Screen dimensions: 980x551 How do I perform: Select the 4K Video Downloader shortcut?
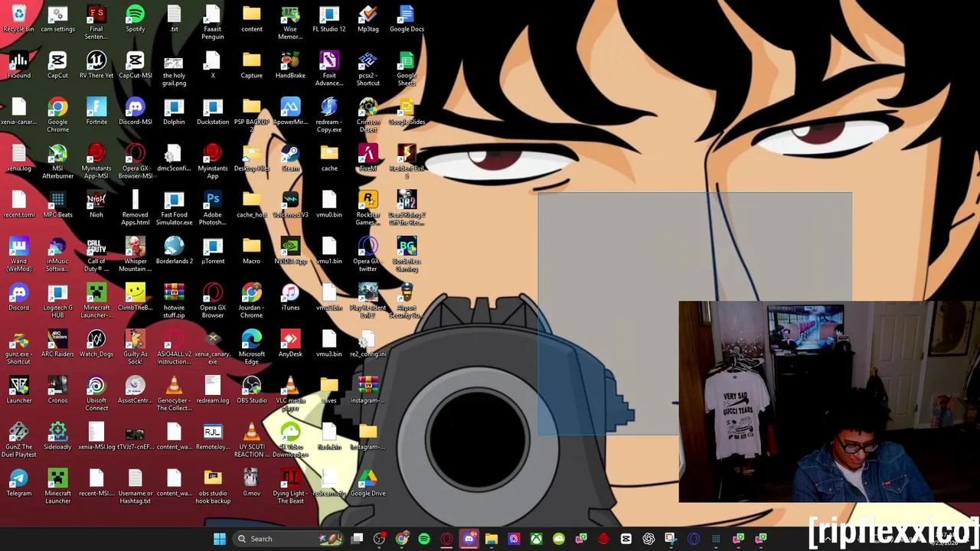click(x=290, y=441)
